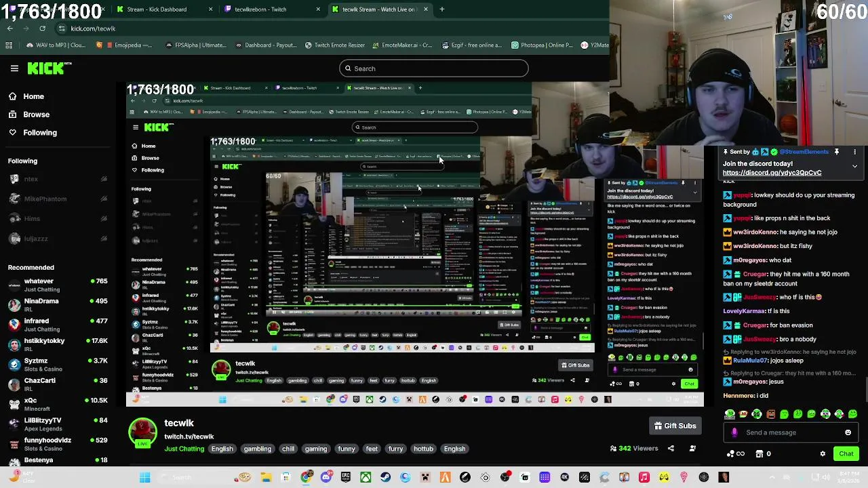Open recommended channel ChazCarti
868x488 pixels.
click(x=58, y=384)
